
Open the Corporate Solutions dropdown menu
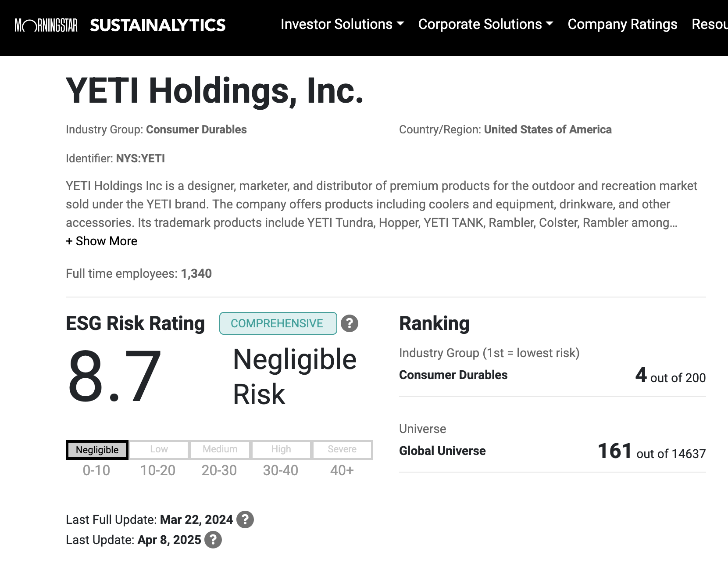[485, 24]
